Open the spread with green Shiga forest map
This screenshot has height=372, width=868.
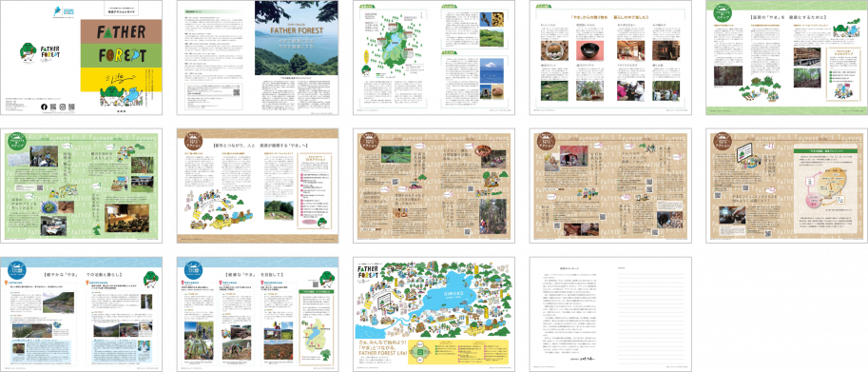tap(434, 58)
